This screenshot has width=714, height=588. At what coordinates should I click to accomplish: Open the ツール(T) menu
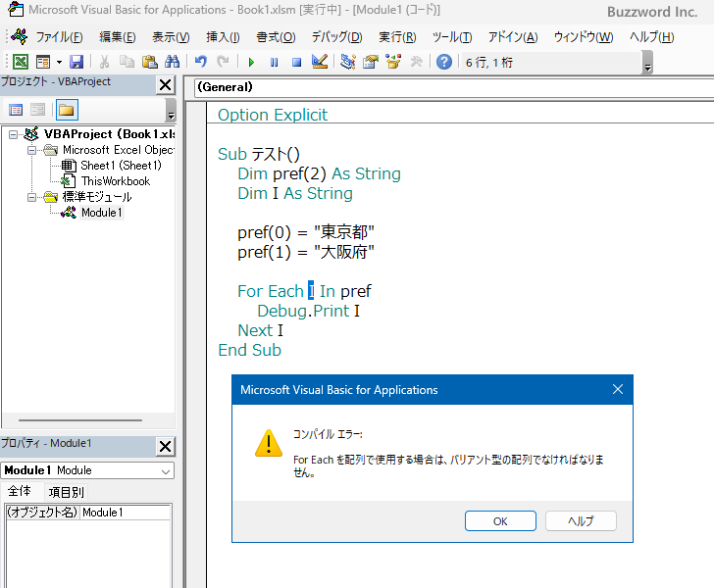[x=452, y=37]
